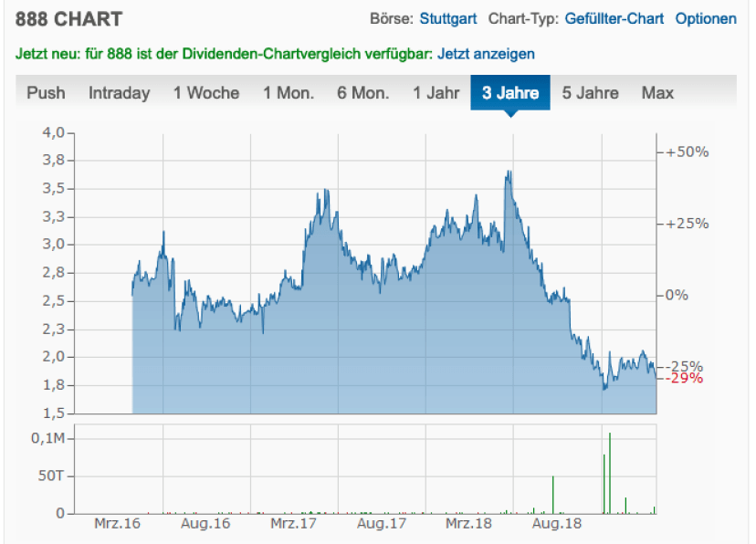
Task: Click the tallest green volume bar
Action: point(609,473)
